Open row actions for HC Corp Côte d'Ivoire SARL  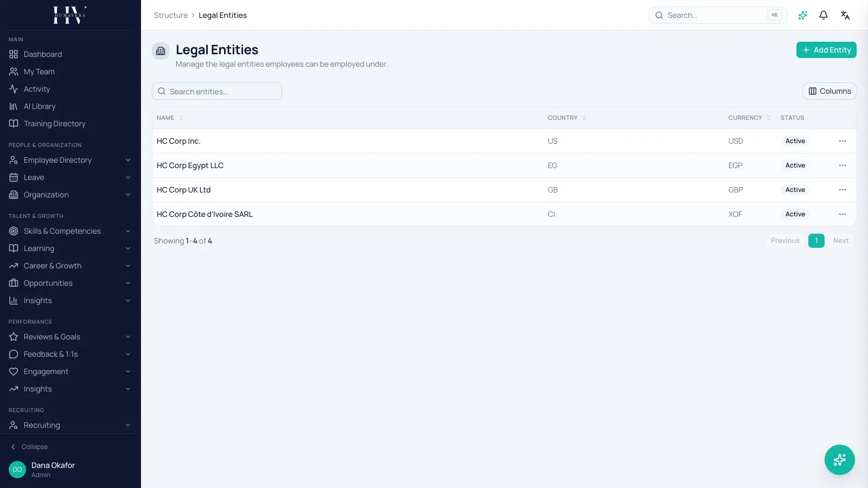pyautogui.click(x=843, y=214)
